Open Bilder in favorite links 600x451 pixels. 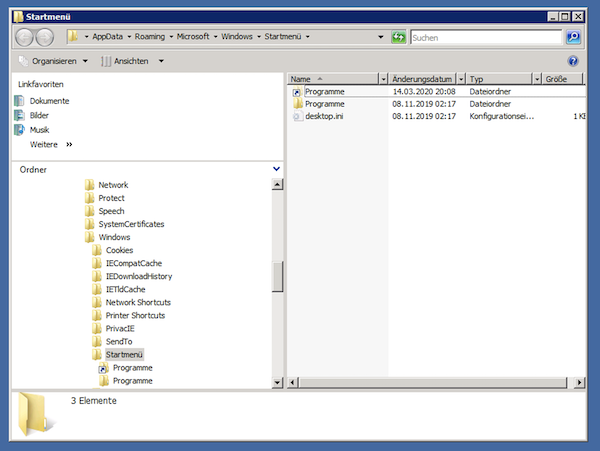tap(40, 115)
